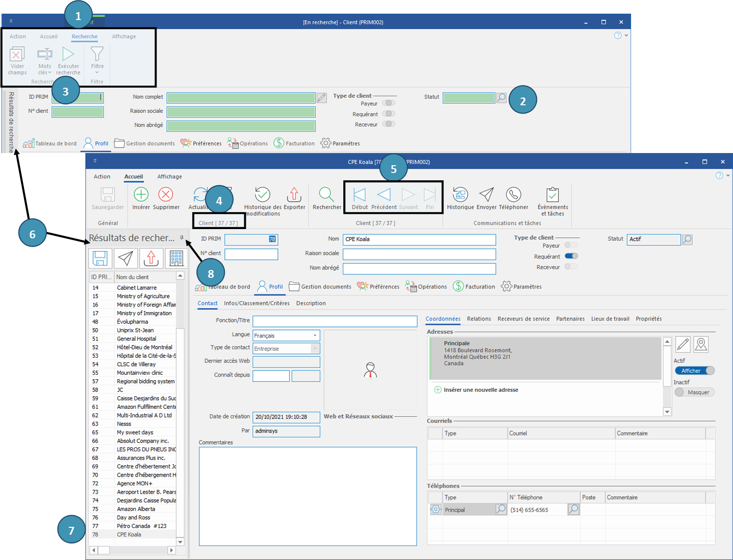The height and width of the screenshot is (560, 733).
Task: Click the Précédent navigation arrow
Action: [x=384, y=195]
